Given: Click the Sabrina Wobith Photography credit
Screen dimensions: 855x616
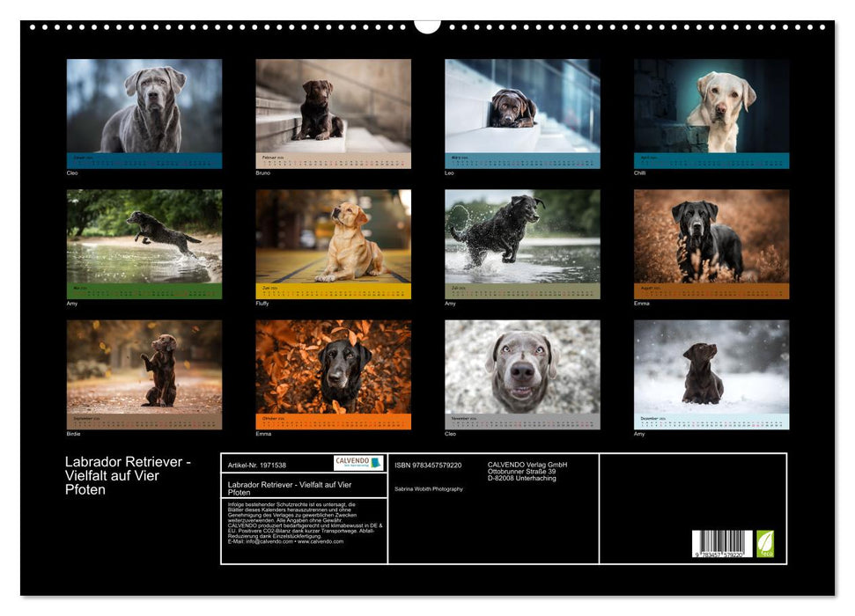Looking at the screenshot, I should tap(431, 488).
